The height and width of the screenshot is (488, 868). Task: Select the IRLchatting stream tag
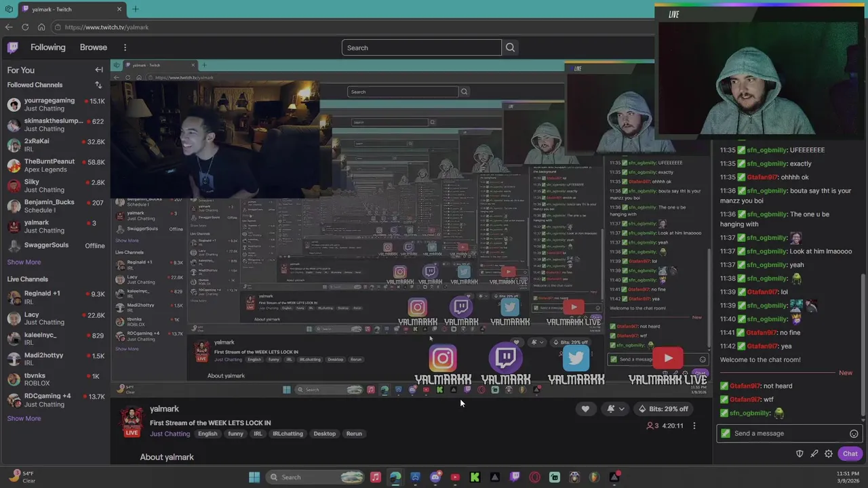tap(288, 434)
